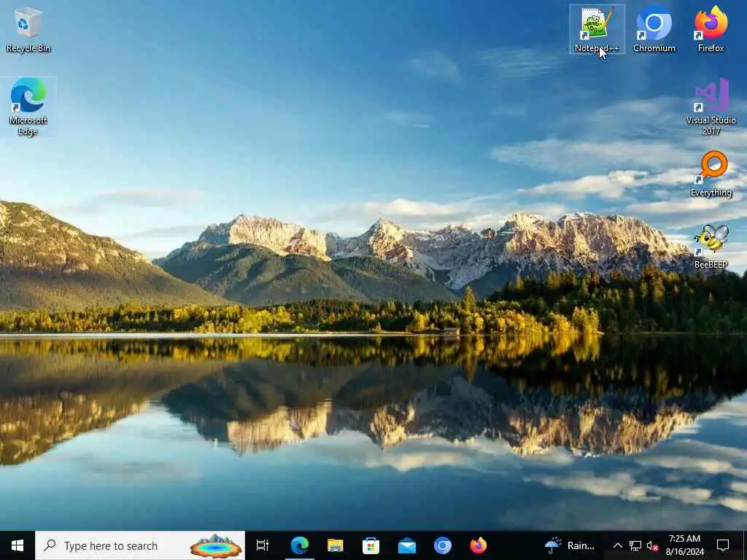Select the Firefox desktop shortcut
Viewport: 747px width, 560px height.
[711, 29]
